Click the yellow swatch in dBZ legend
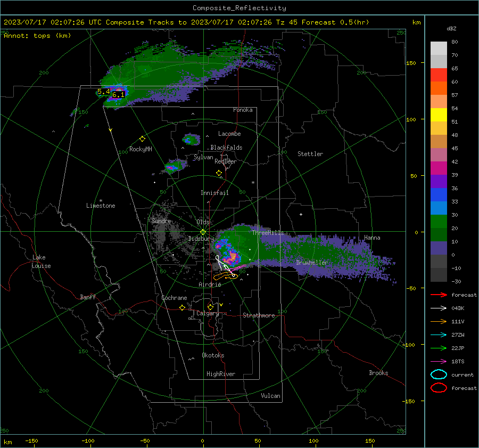This screenshot has height=448, width=479. (439, 115)
